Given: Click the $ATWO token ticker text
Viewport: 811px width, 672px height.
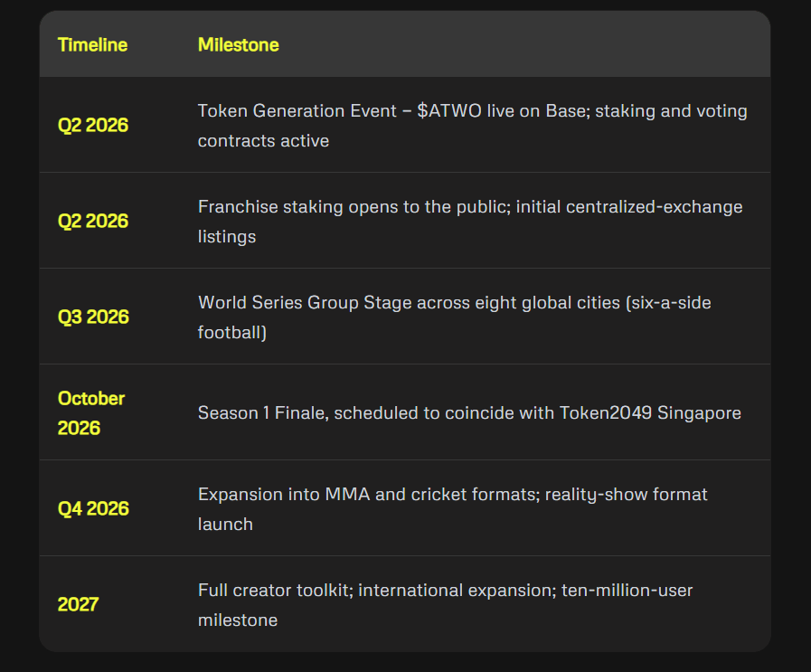Looking at the screenshot, I should [x=449, y=110].
